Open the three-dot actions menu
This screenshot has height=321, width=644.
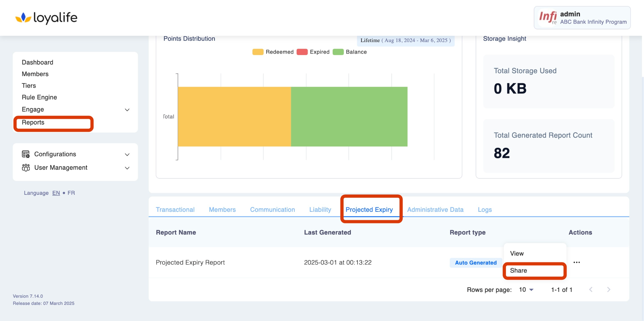click(x=576, y=262)
